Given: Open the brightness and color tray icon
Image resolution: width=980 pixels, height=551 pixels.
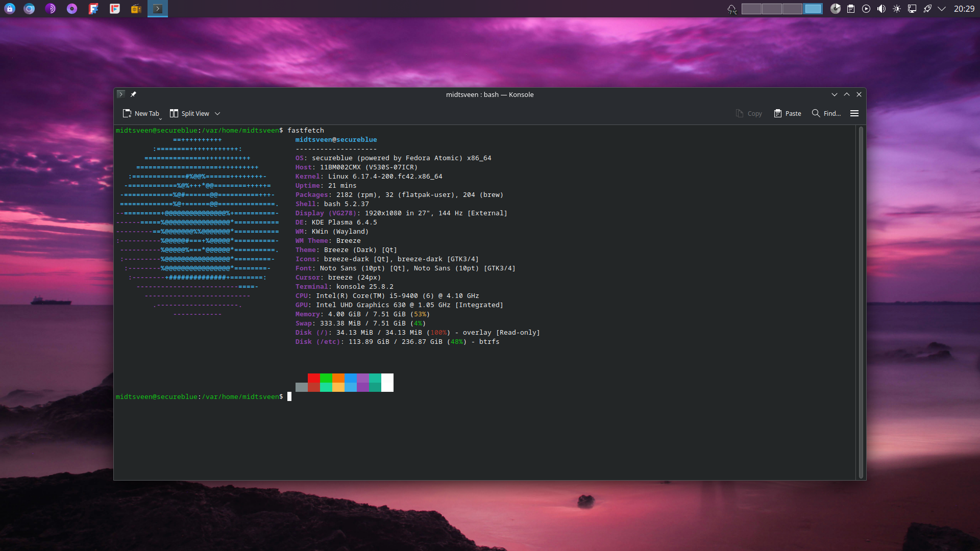Looking at the screenshot, I should pyautogui.click(x=897, y=9).
